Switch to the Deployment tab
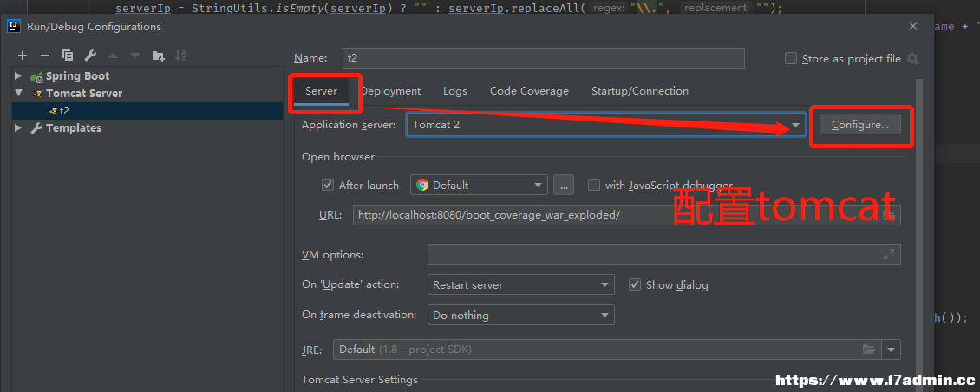Image resolution: width=980 pixels, height=392 pixels. tap(390, 91)
